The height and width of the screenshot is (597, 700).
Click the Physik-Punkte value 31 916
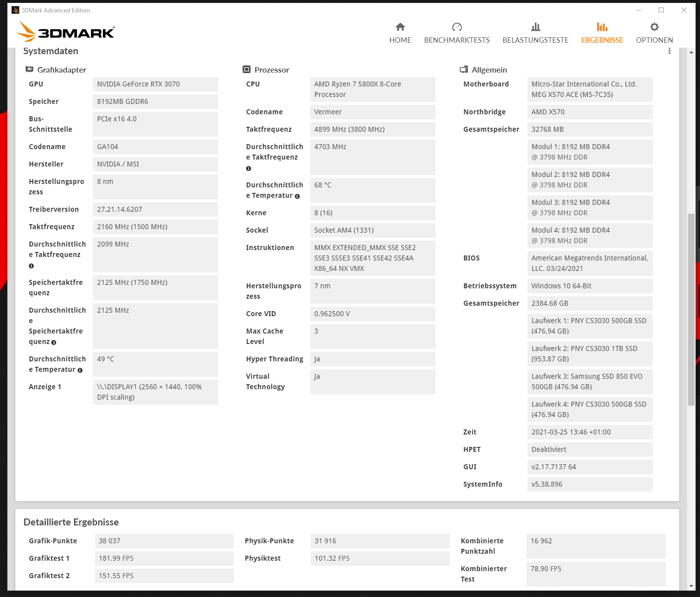(x=380, y=541)
